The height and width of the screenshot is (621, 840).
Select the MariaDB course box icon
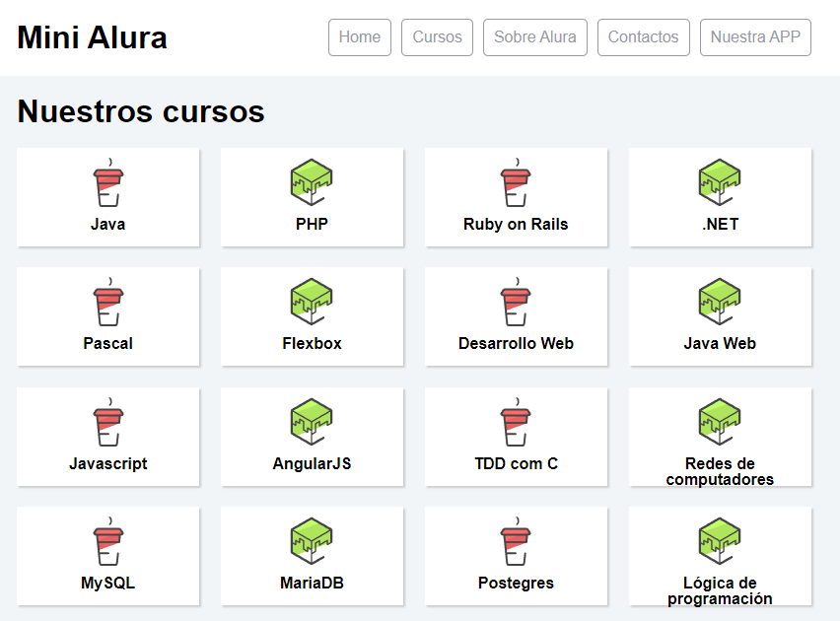pos(312,541)
